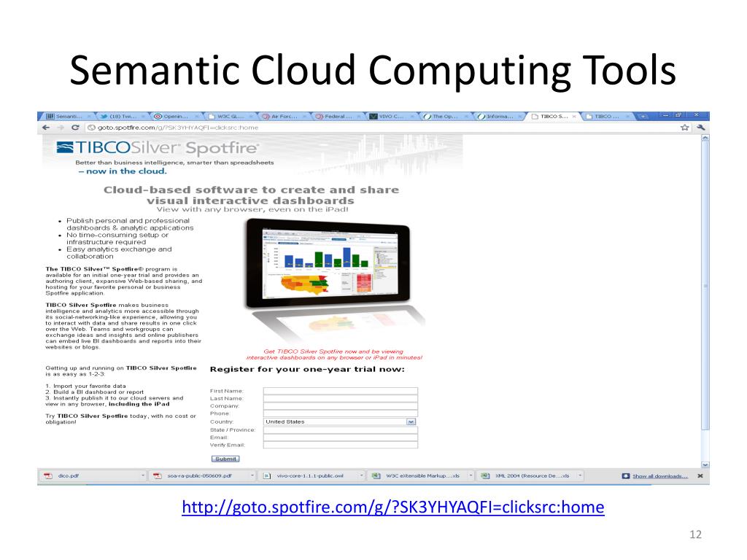Click the Phone input field
The height and width of the screenshot is (560, 747).
tap(340, 414)
